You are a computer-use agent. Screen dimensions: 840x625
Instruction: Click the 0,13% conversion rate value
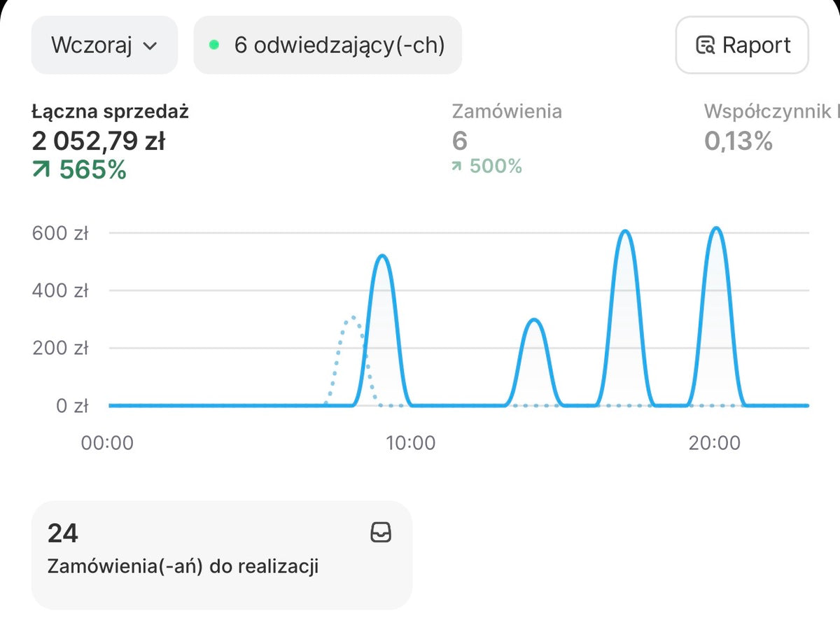coord(738,141)
